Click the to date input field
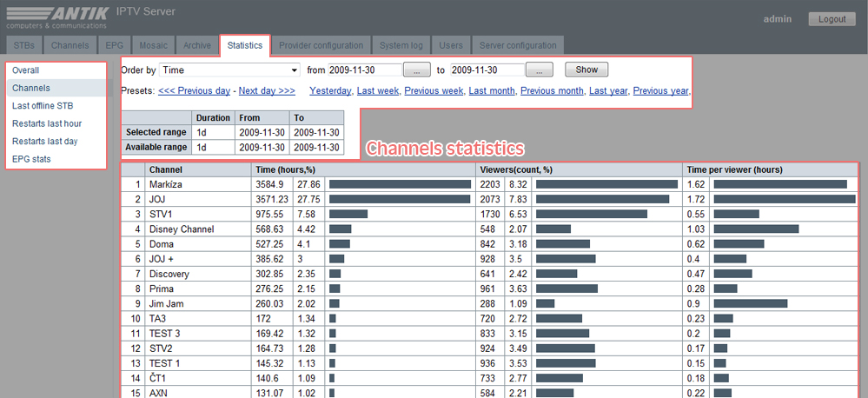 [x=487, y=70]
